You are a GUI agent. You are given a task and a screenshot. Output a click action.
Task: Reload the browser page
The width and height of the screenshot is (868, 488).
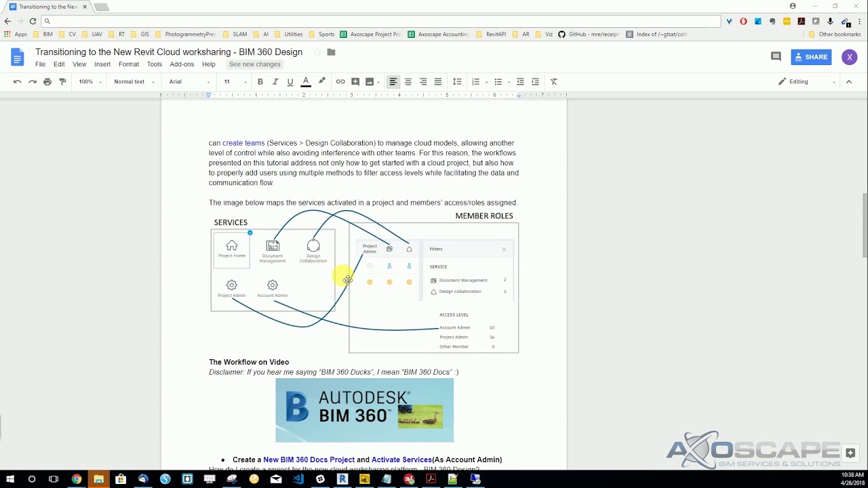click(33, 21)
